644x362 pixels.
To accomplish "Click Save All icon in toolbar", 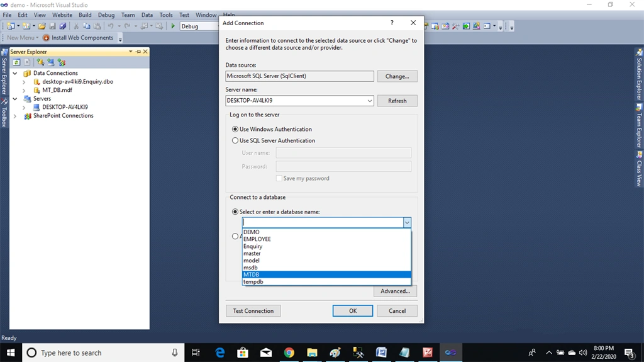I will [63, 26].
